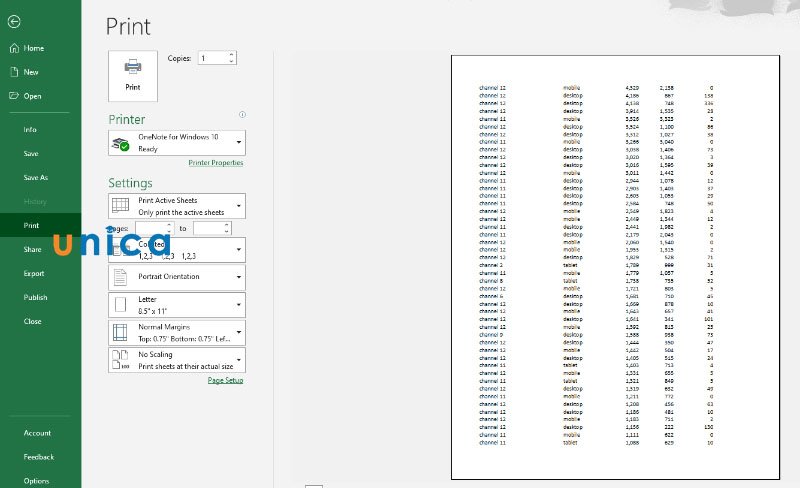Click the Print Active Sheets grid icon
Screen dimensions: 800x488
[120, 205]
